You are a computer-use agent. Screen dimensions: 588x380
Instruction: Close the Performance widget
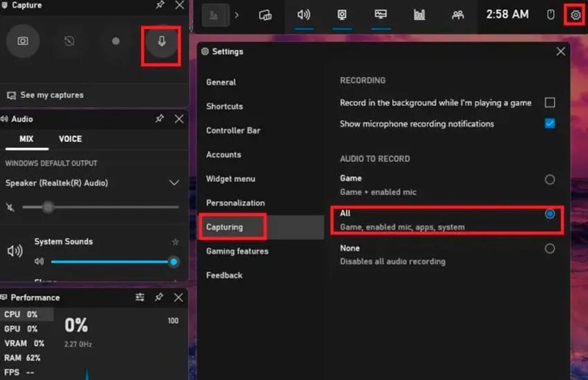pos(178,298)
